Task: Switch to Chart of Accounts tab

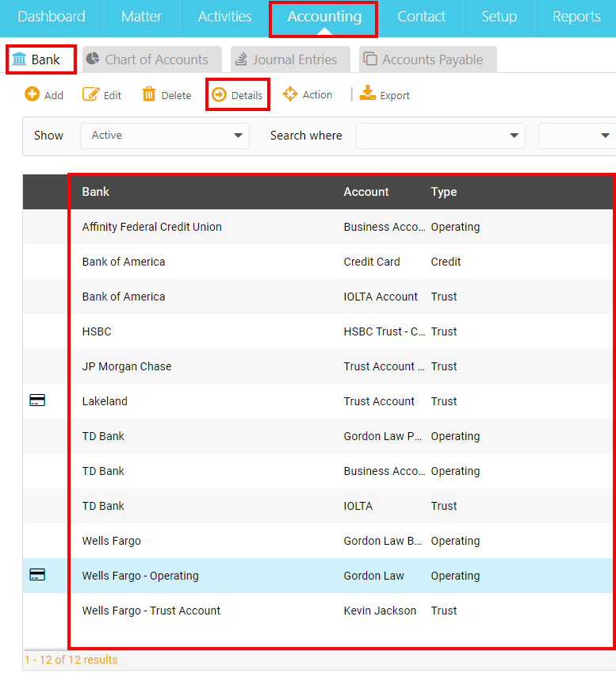Action: click(152, 59)
